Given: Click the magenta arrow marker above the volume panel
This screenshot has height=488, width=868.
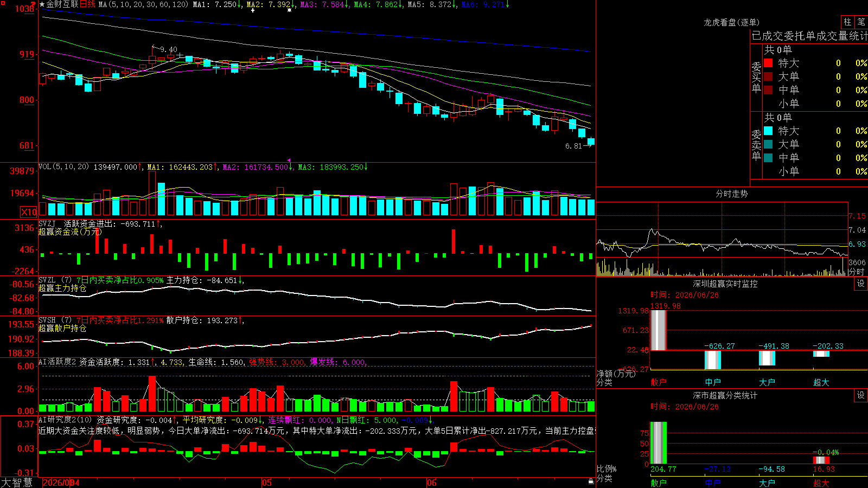Looking at the screenshot, I should coord(289,160).
